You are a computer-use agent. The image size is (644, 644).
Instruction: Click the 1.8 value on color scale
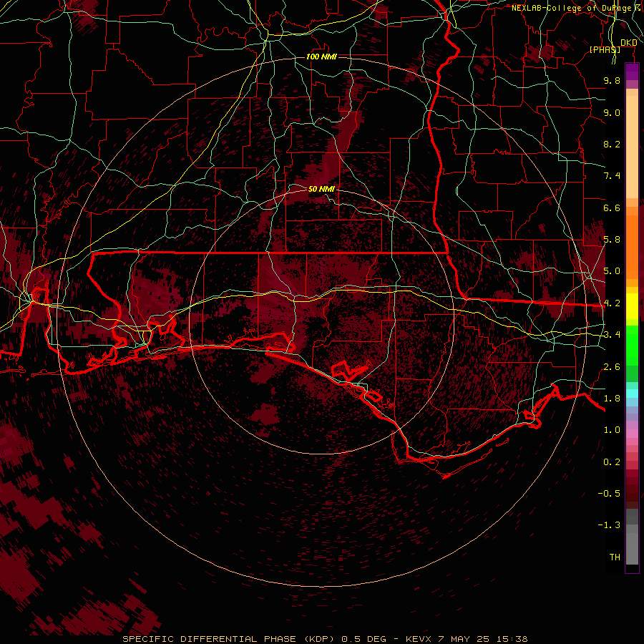coord(612,399)
